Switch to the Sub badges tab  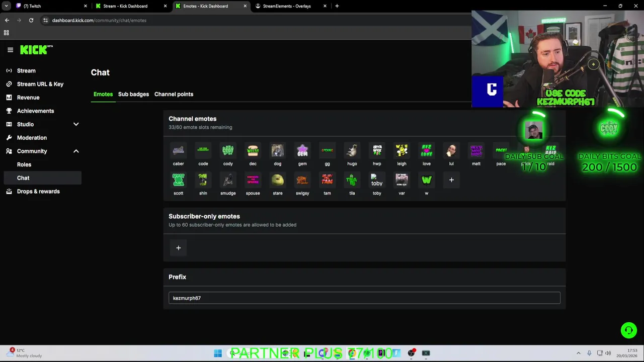click(x=133, y=94)
